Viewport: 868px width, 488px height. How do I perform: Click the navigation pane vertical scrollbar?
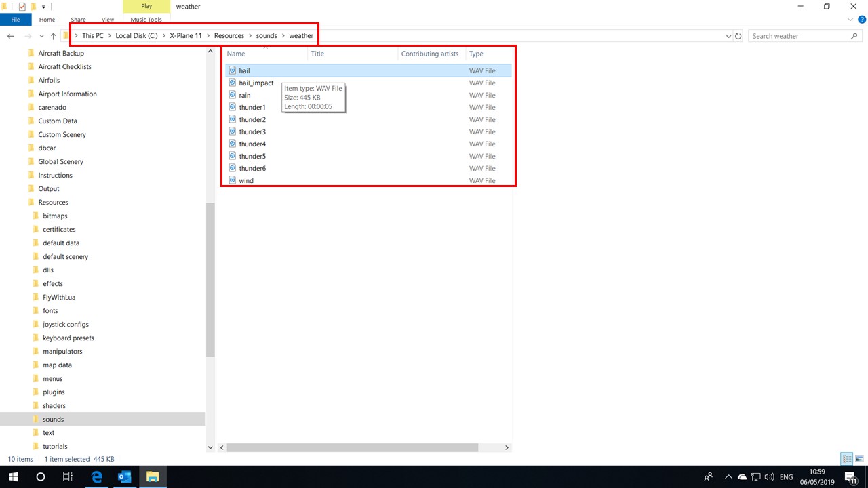(210, 279)
